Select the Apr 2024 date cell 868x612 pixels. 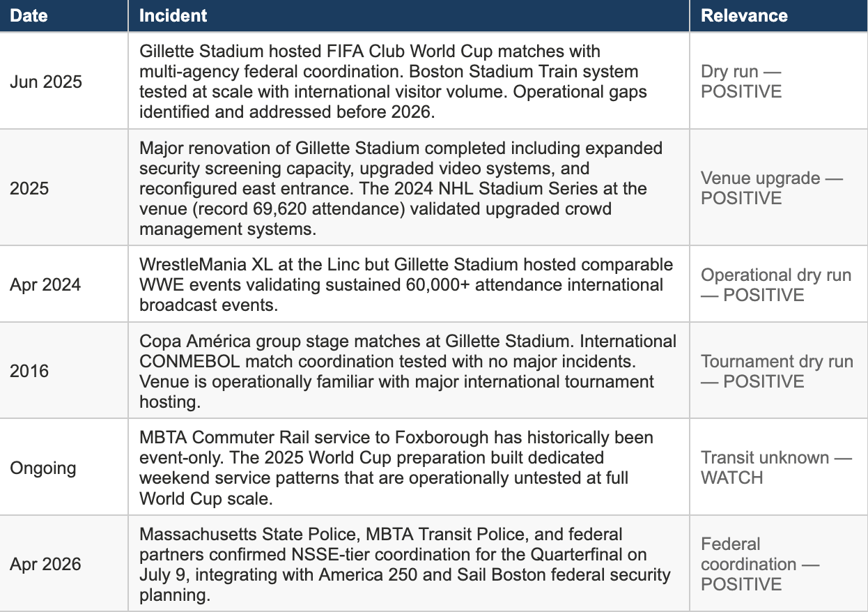(64, 284)
